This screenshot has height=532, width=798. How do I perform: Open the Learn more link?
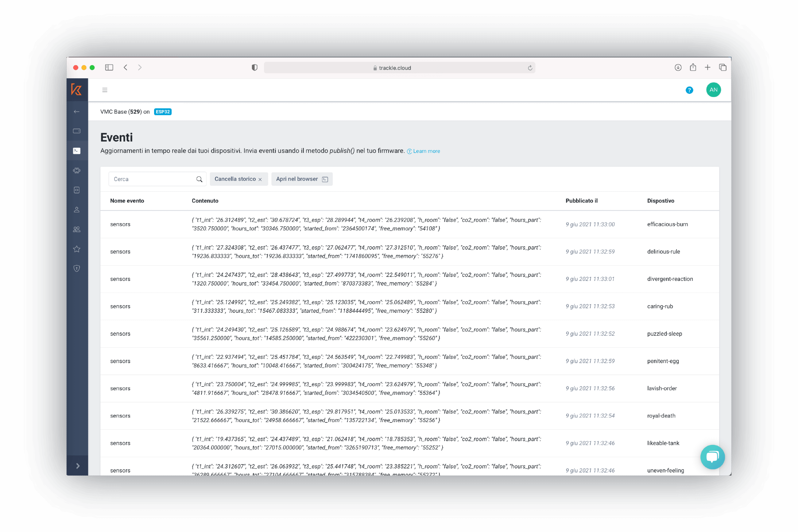(x=424, y=151)
